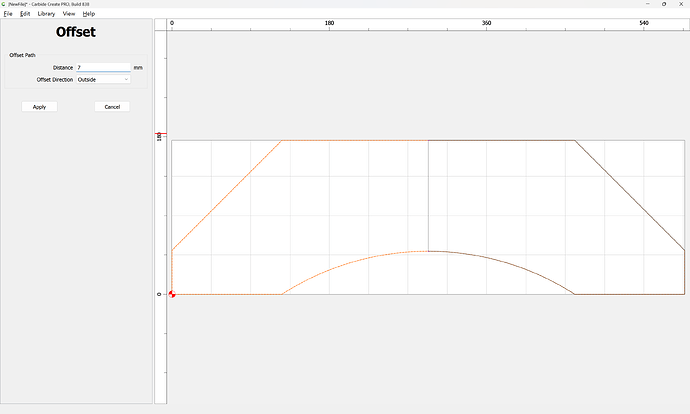Expand the Offset Direction dropdown
This screenshot has width=690, height=414.
(103, 79)
